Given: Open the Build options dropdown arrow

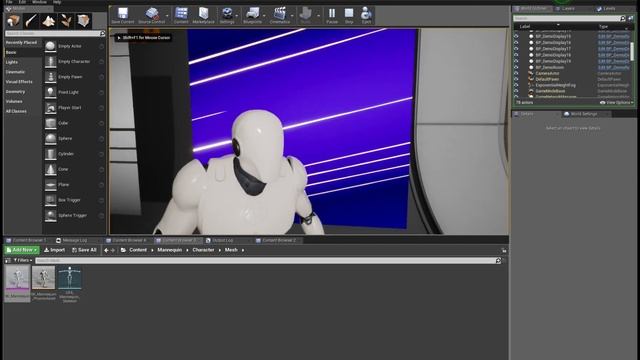Looking at the screenshot, I should [x=319, y=16].
